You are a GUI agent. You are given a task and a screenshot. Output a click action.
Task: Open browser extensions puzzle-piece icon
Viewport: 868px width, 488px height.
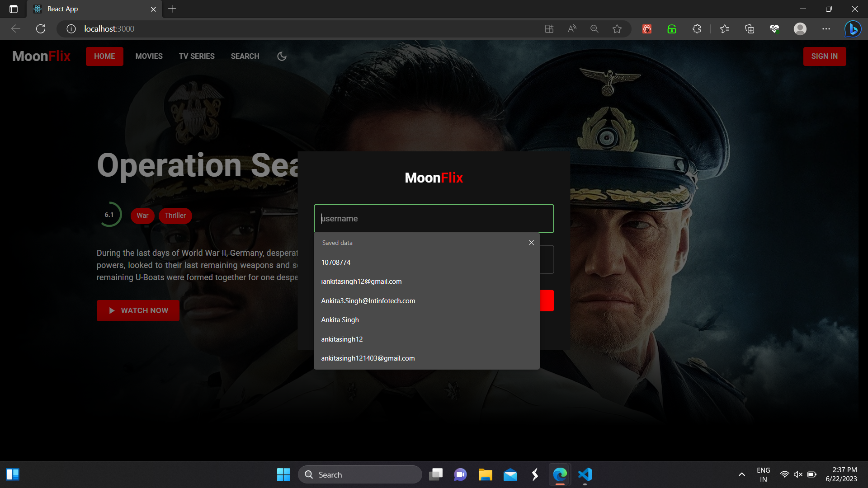[x=696, y=28]
